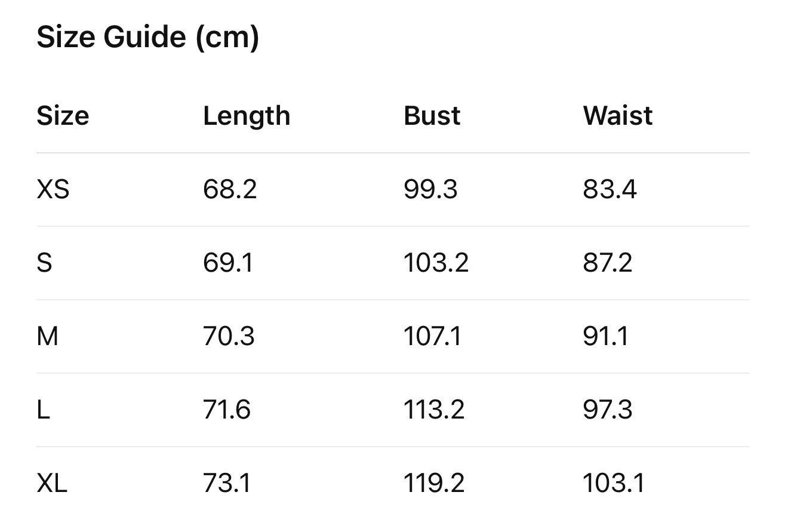The height and width of the screenshot is (532, 788).
Task: Click XS length value 68.2
Action: point(230,190)
